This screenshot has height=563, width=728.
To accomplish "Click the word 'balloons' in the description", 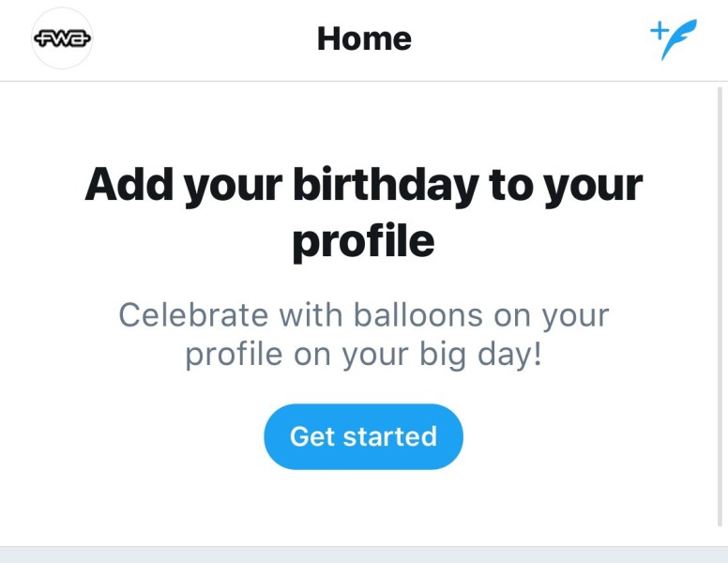I will coord(417,314).
